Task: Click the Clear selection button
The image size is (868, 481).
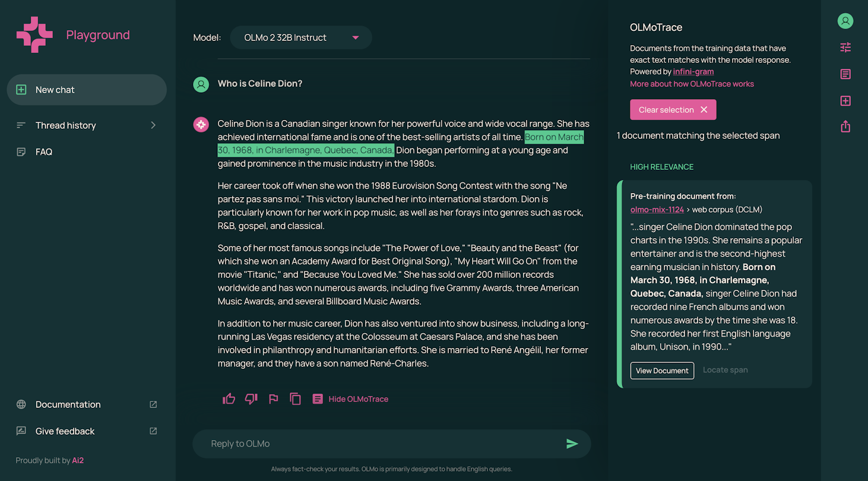Action: click(673, 110)
